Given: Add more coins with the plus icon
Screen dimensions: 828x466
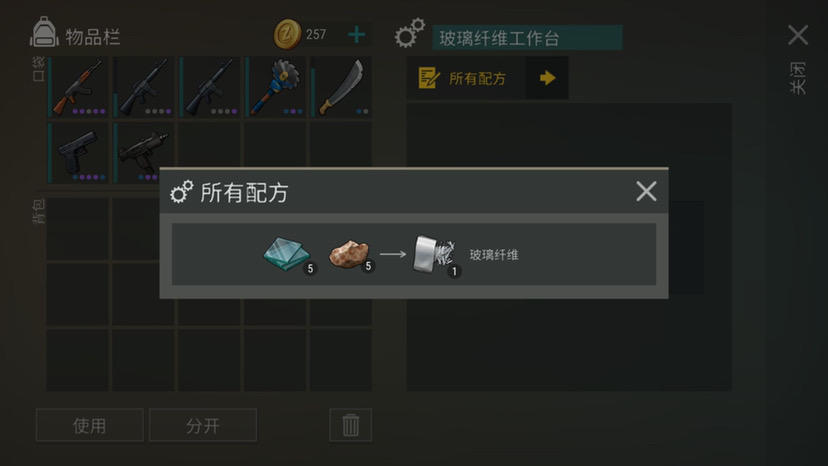Looking at the screenshot, I should (357, 35).
